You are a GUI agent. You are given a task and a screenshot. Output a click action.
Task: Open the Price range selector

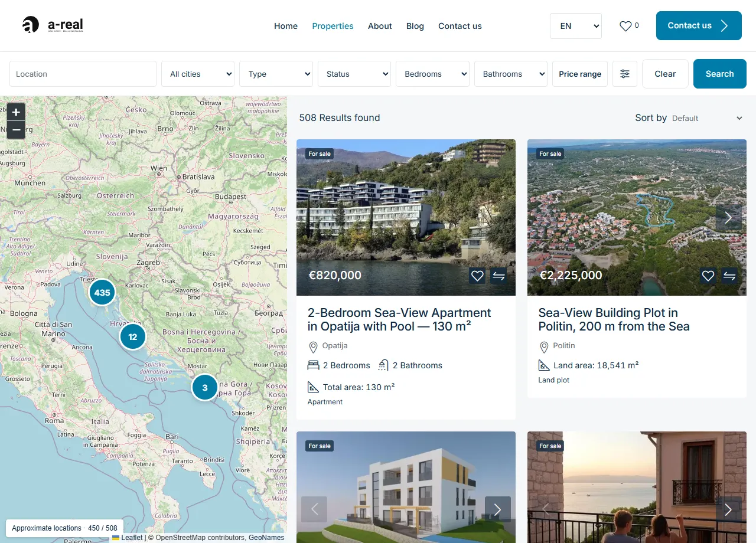pyautogui.click(x=580, y=74)
